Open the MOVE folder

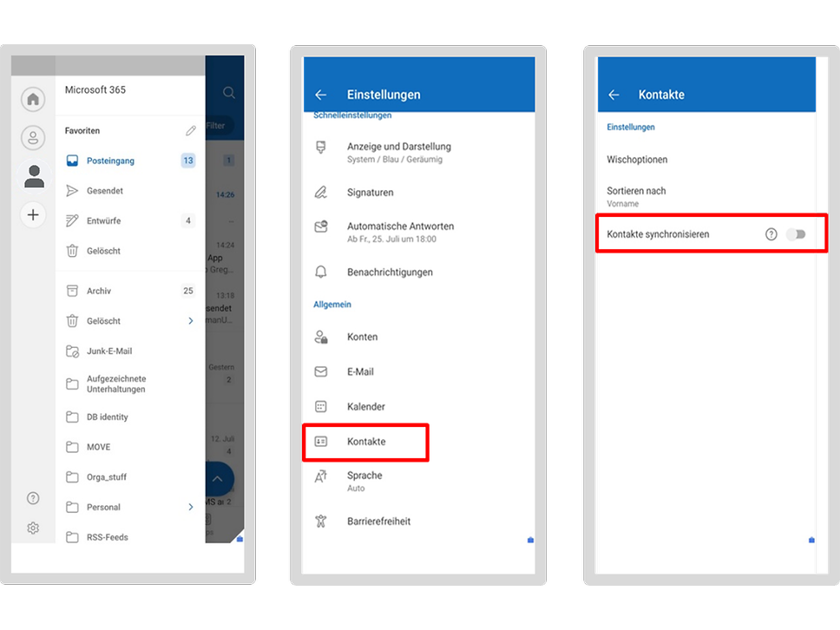(130, 447)
